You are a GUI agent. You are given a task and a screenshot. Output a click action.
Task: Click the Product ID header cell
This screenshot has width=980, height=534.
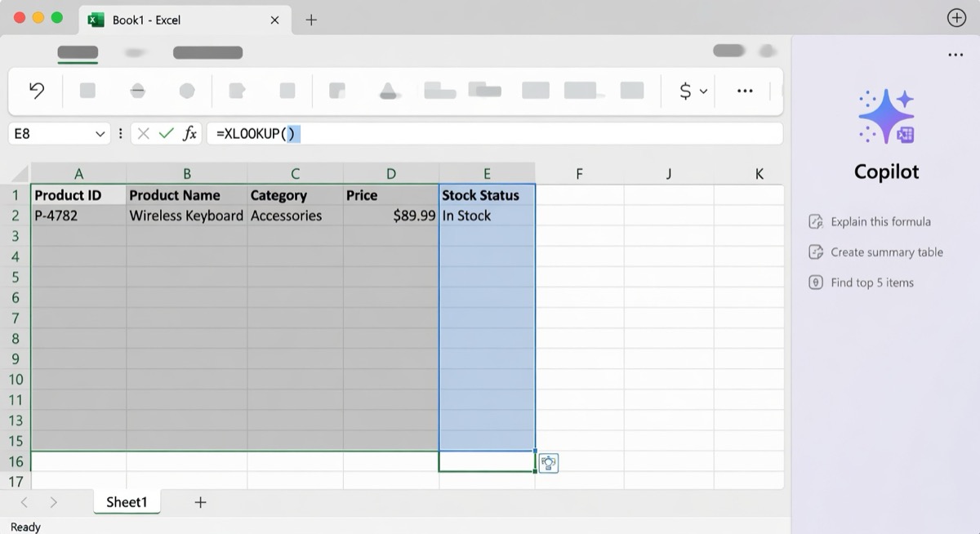78,195
